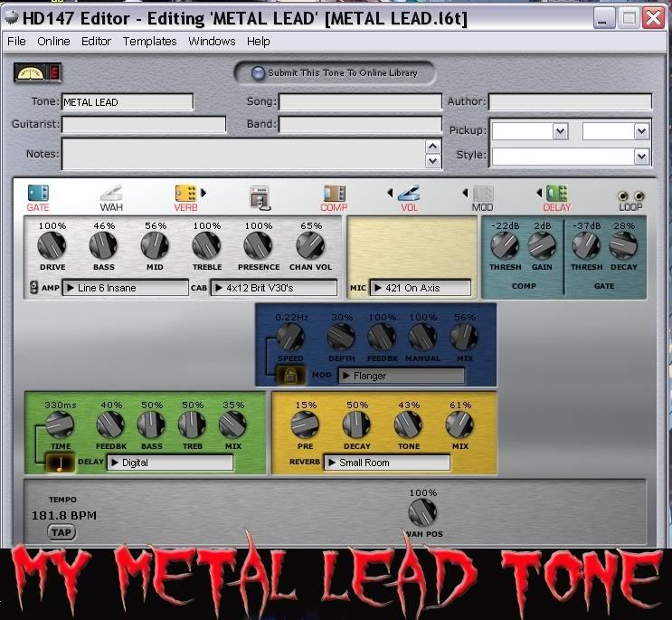
Task: Click the amp BASS knob
Action: tap(103, 245)
